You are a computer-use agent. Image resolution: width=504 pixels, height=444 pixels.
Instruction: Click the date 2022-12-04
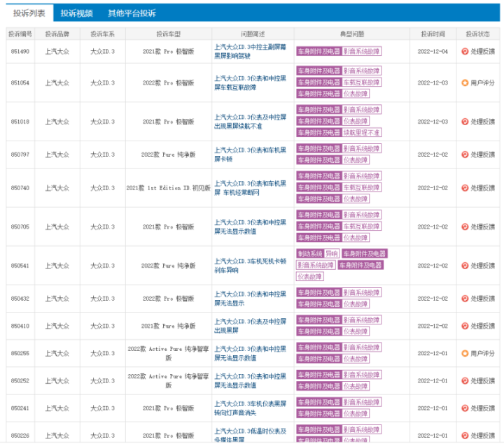tap(433, 51)
